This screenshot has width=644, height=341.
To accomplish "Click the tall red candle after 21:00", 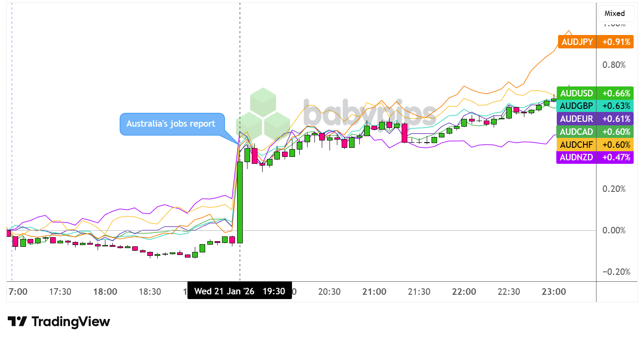I will point(404,133).
